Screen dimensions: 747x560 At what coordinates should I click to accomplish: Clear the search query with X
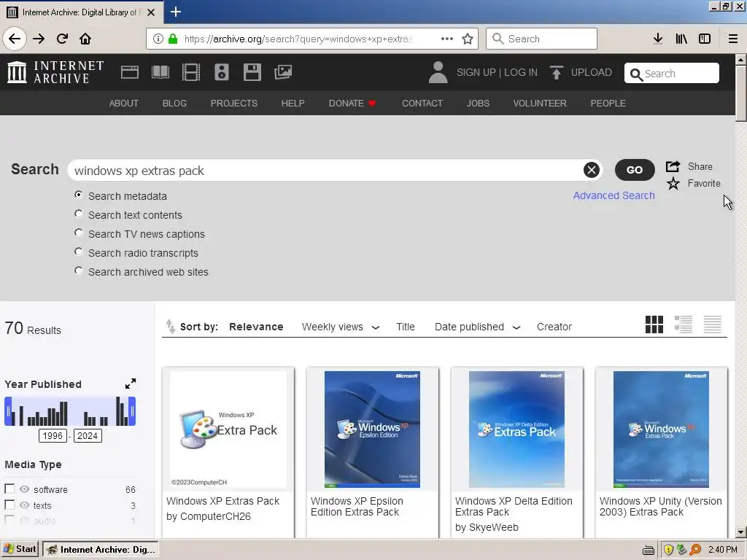pyautogui.click(x=591, y=170)
